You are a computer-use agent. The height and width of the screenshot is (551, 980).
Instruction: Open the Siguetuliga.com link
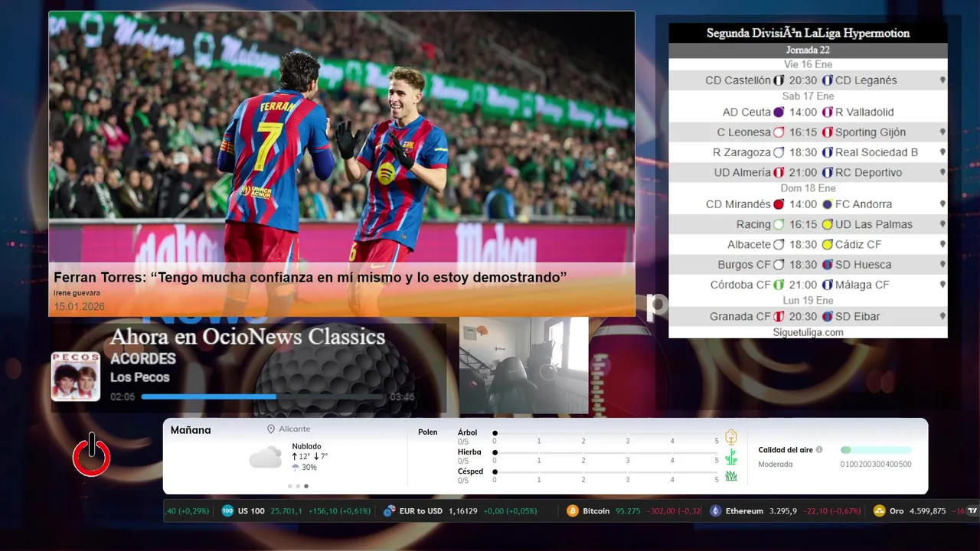[x=808, y=332]
